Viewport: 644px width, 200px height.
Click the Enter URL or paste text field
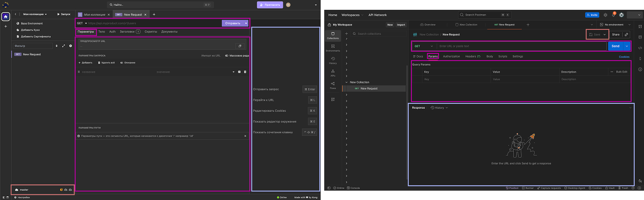coord(520,46)
